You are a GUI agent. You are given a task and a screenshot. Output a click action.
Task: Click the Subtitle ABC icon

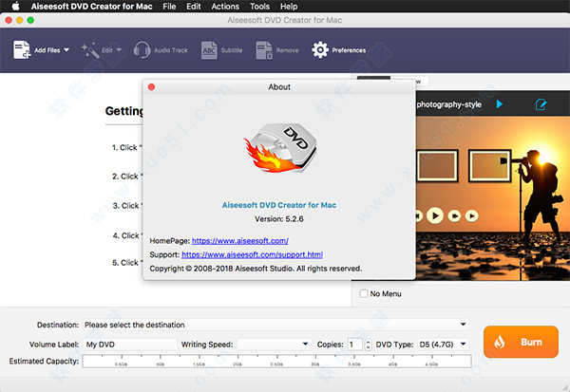pyautogui.click(x=209, y=50)
